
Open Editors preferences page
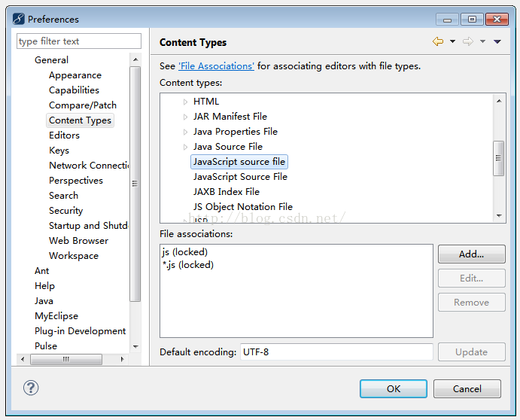[64, 135]
